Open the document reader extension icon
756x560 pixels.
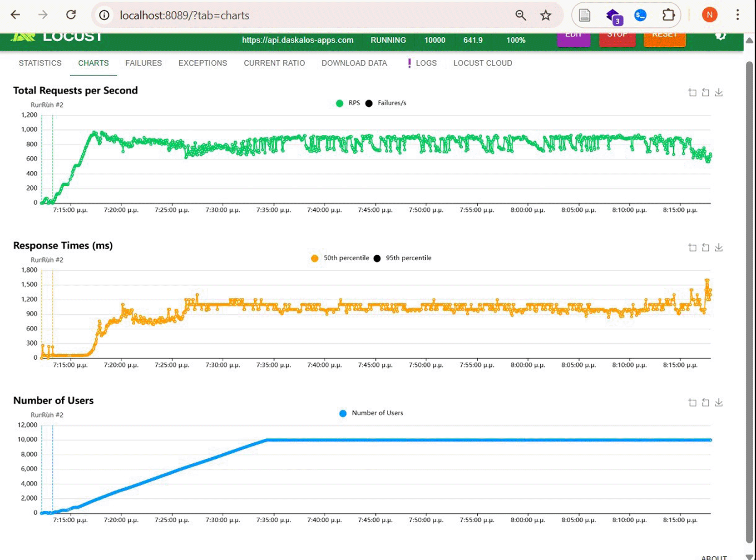click(x=585, y=15)
